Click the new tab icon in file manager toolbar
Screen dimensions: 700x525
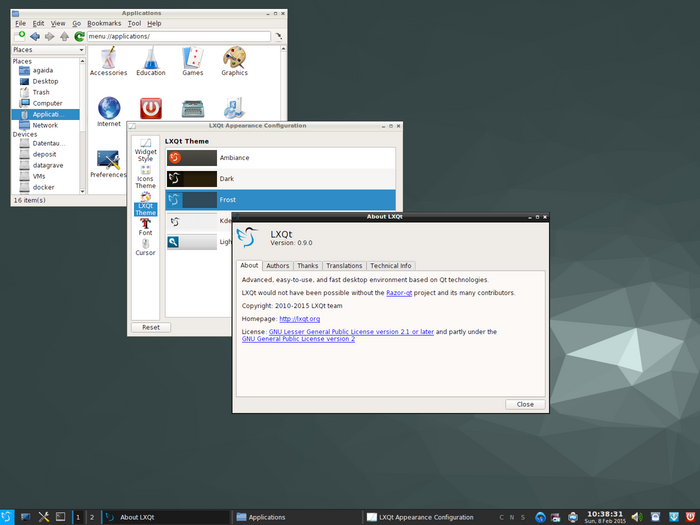[x=20, y=36]
